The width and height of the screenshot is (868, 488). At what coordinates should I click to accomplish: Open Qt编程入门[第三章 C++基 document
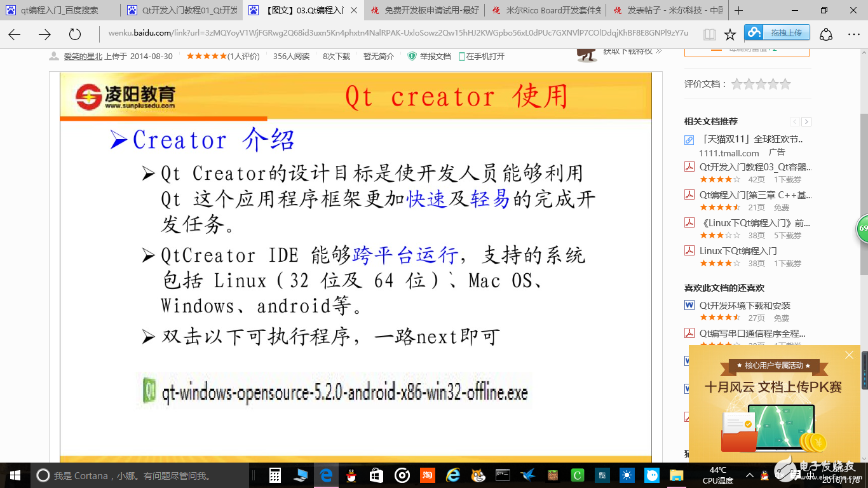(x=756, y=195)
